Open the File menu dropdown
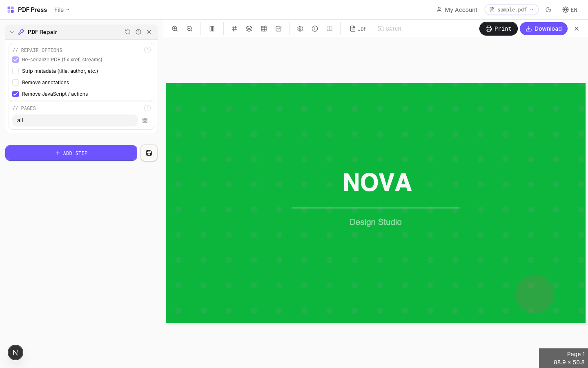Screen dimensions: 588x368 (x=62, y=10)
